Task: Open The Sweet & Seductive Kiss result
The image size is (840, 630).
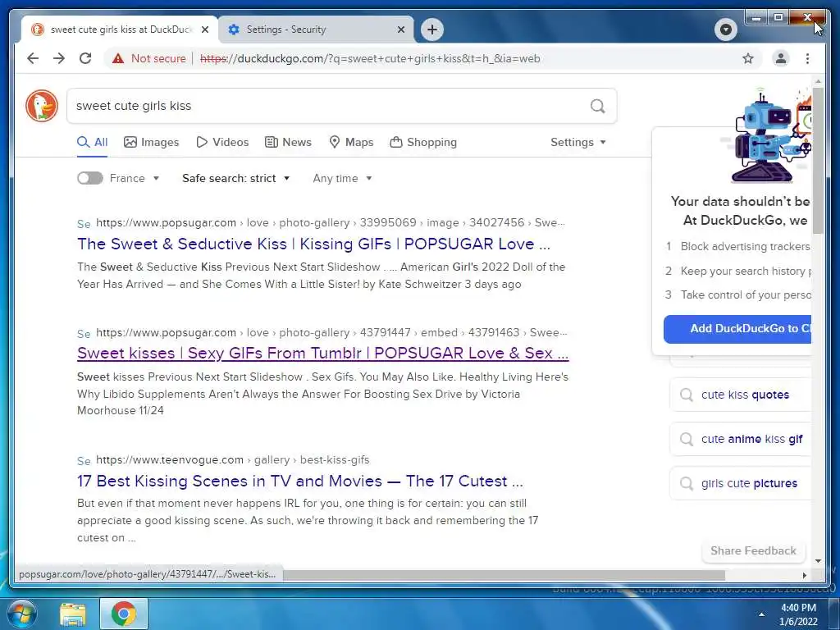Action: [314, 244]
